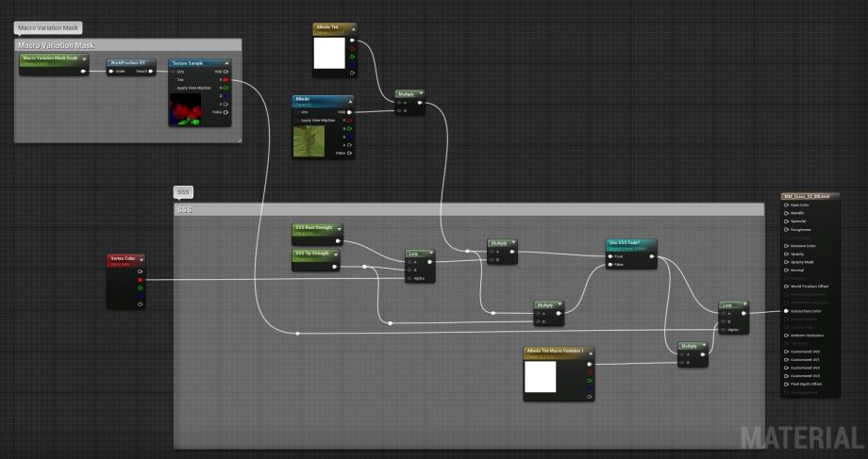Screen dimensions: 868x459
Task: Click Albedo Tint Macro Variation 1 color preview
Action: click(541, 377)
